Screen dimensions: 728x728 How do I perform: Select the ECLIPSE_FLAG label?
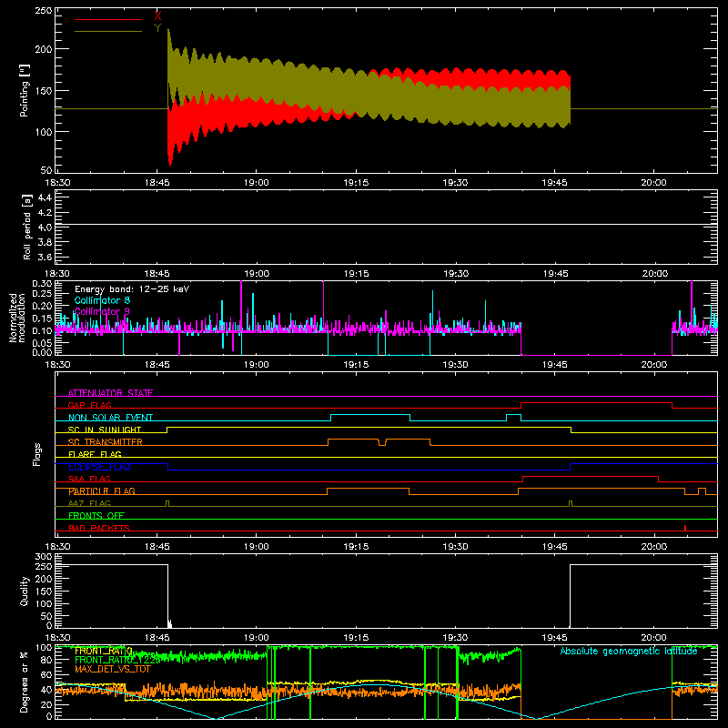99,467
